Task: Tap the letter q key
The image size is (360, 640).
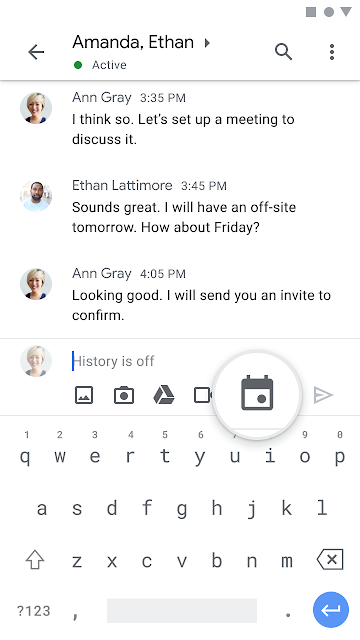Action: (25, 457)
